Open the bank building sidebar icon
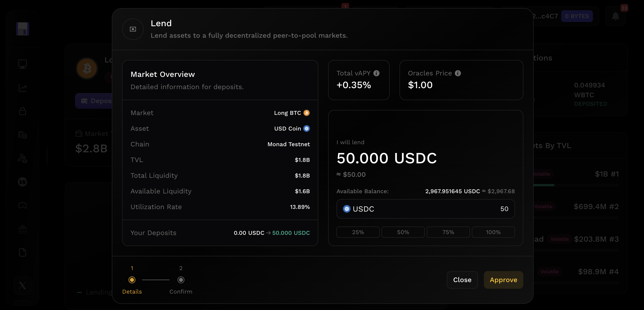 tap(23, 229)
